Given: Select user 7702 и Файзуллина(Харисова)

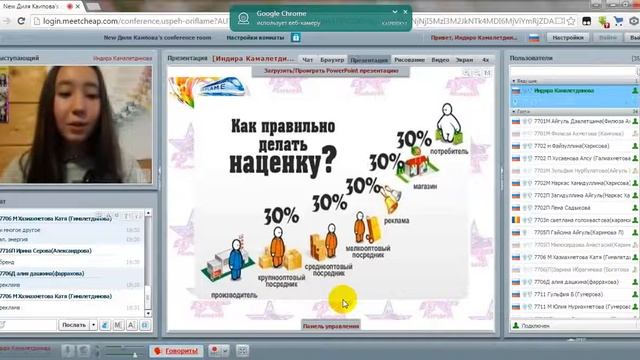Looking at the screenshot, I should [x=574, y=146].
